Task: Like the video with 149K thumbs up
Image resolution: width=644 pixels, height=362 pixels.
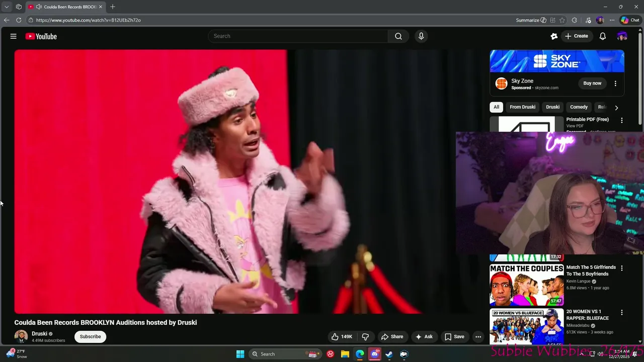Action: pyautogui.click(x=342, y=337)
